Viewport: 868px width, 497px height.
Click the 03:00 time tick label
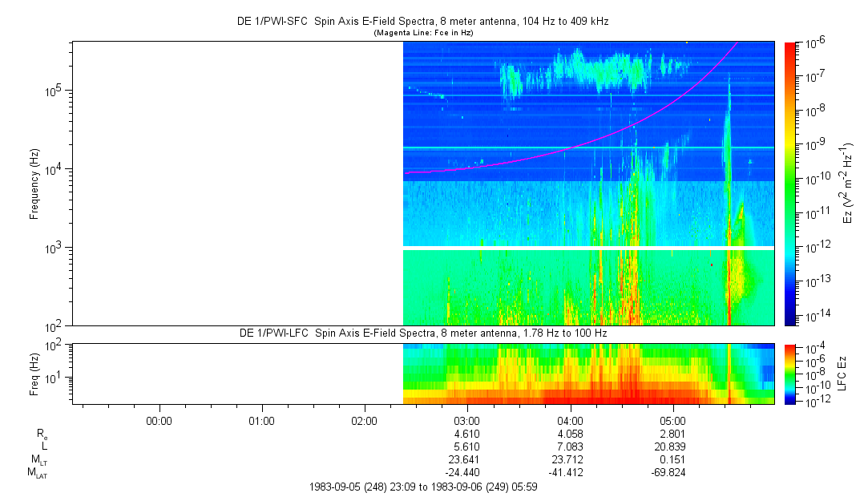coord(467,421)
